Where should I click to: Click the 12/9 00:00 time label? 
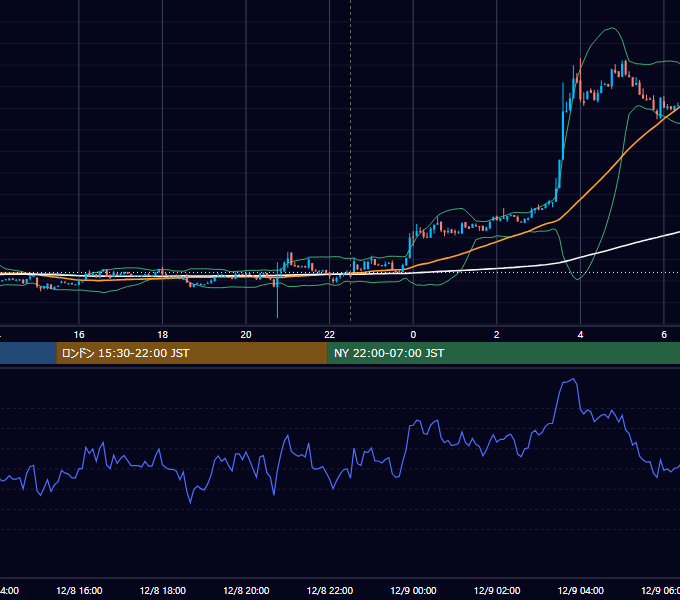coord(413,590)
